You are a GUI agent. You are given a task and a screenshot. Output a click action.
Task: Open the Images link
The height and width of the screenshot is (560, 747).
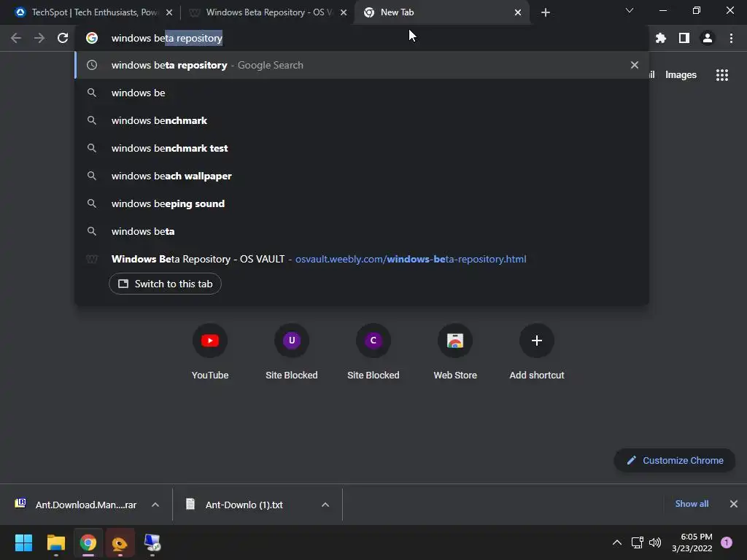pos(681,75)
